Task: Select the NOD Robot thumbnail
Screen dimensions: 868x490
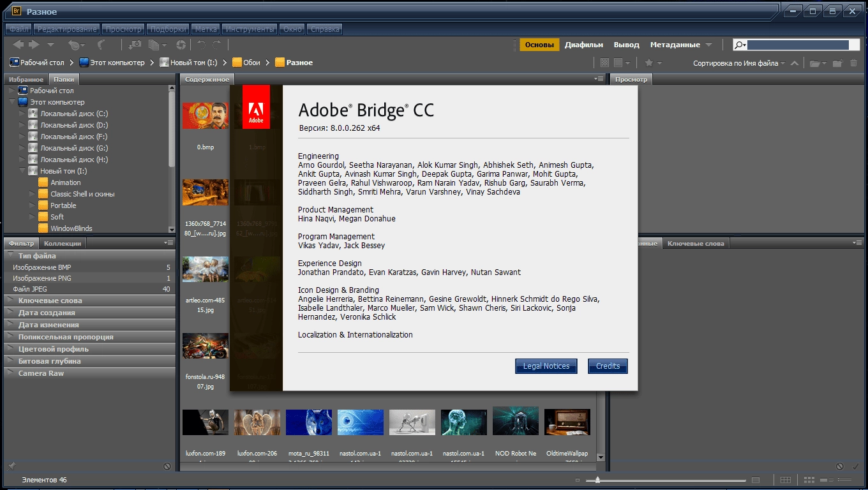Action: click(516, 422)
